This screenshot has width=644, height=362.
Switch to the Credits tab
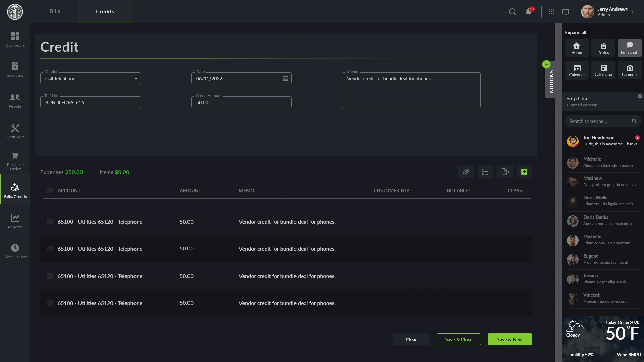click(x=105, y=11)
